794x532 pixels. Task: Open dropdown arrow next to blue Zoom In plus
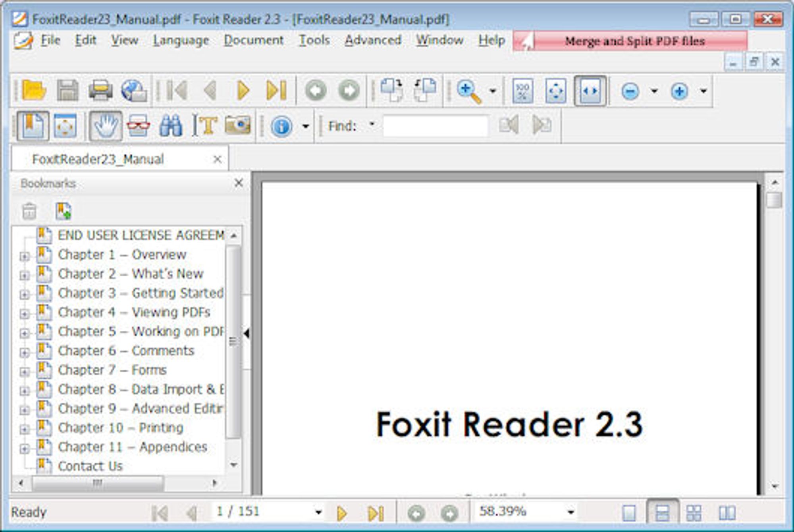point(703,91)
